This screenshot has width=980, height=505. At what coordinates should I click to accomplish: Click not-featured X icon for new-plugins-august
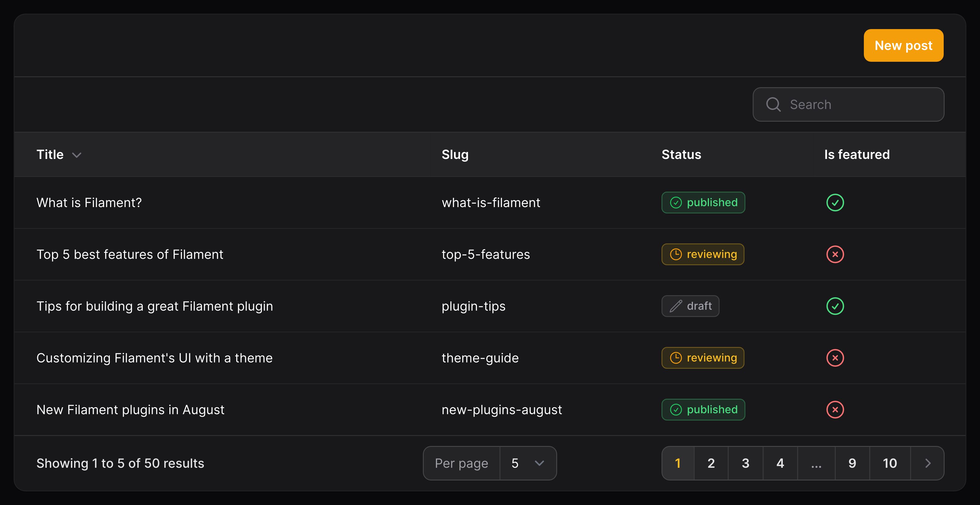[835, 410]
